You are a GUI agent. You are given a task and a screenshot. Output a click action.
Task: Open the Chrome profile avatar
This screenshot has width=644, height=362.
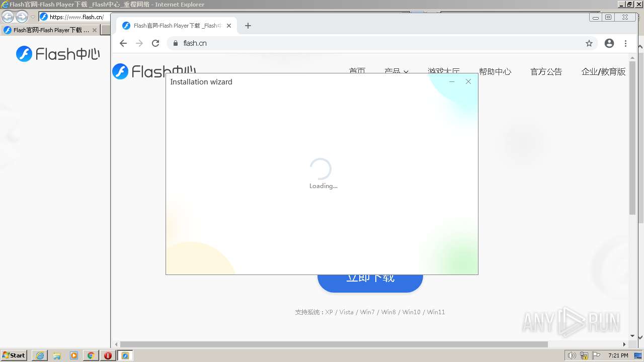tap(609, 43)
